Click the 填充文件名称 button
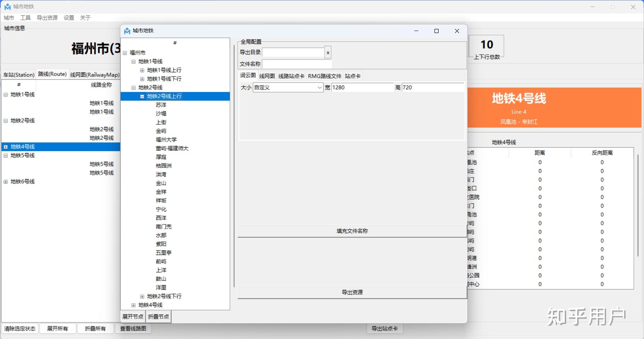The width and height of the screenshot is (644, 339). point(351,230)
